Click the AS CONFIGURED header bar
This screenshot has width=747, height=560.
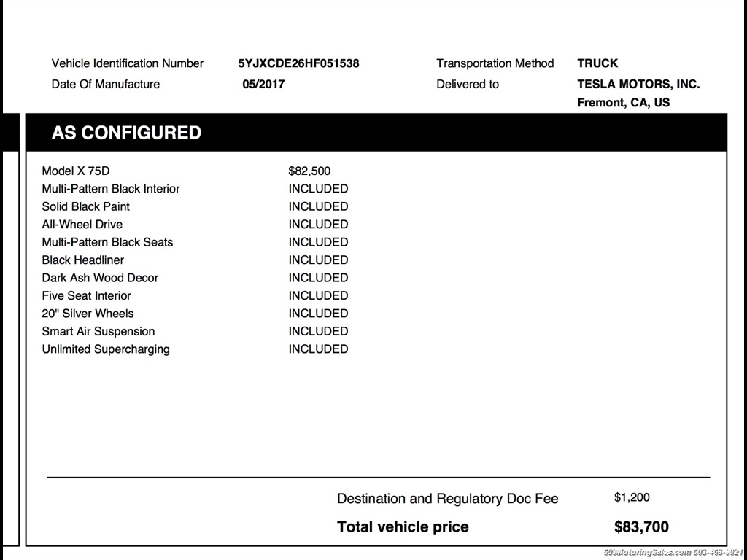pyautogui.click(x=376, y=133)
